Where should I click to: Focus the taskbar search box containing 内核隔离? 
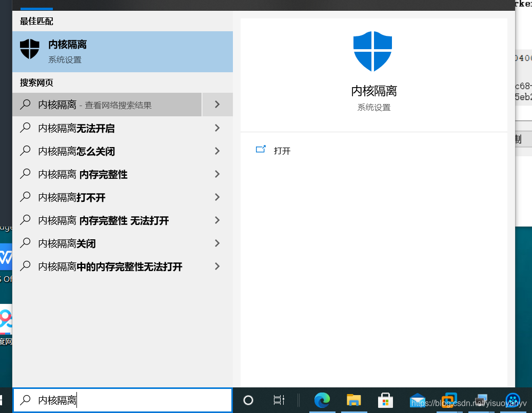[123, 400]
